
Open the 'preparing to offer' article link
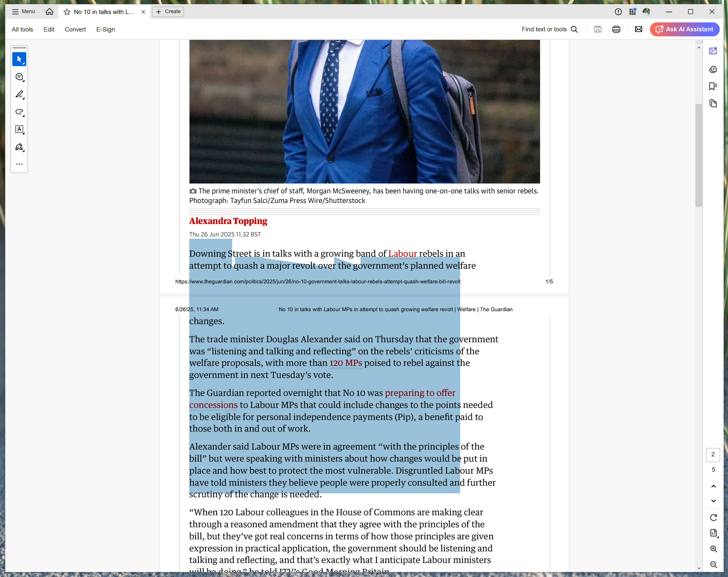(x=420, y=393)
